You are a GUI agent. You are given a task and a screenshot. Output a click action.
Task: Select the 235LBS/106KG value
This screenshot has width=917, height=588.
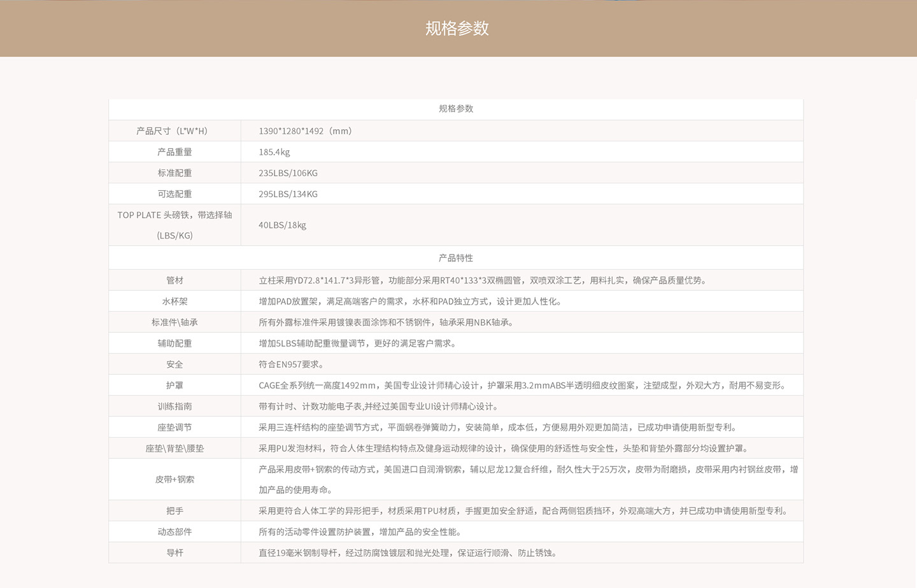click(288, 172)
